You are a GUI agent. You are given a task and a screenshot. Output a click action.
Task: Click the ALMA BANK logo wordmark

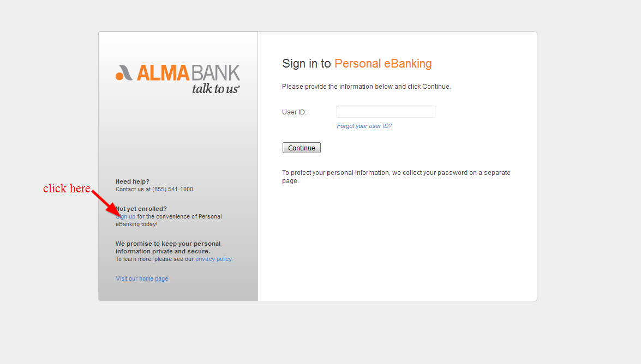point(188,73)
